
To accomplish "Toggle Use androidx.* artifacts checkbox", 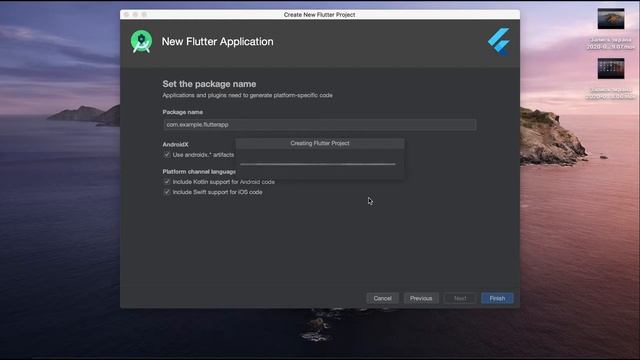I will point(167,155).
